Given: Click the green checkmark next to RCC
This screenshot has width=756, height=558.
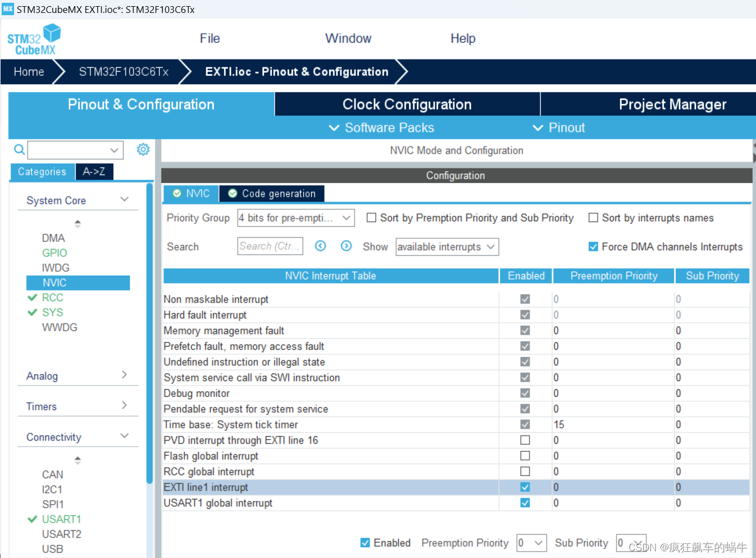Looking at the screenshot, I should click(x=33, y=298).
